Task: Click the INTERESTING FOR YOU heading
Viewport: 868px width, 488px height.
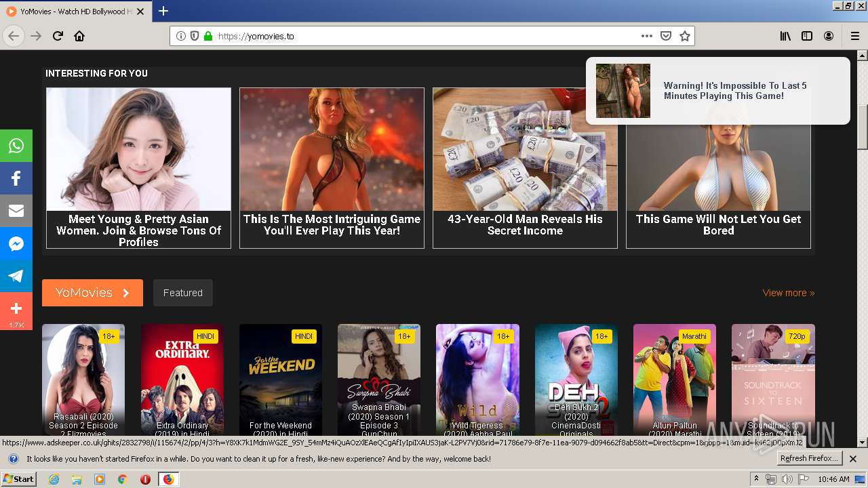Action: 96,73
